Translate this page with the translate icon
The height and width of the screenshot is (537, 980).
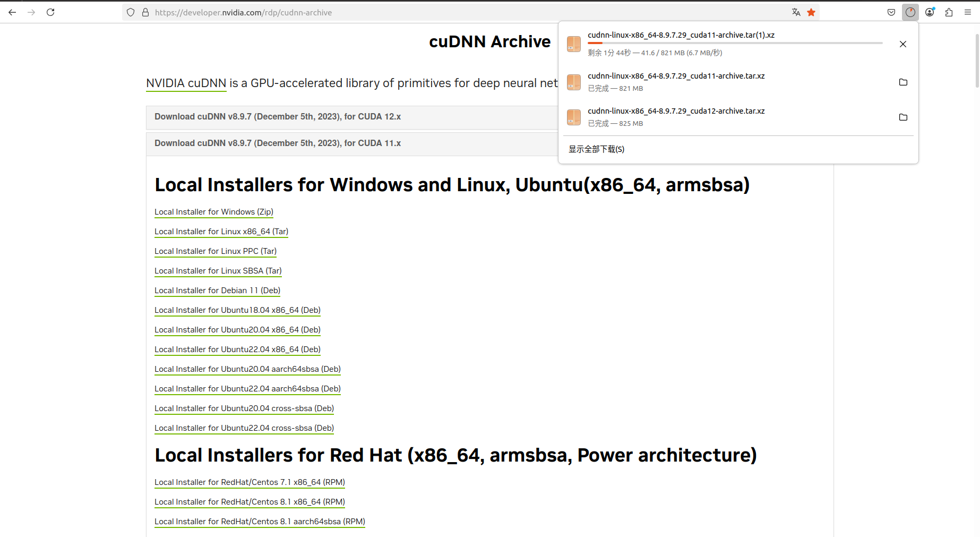tap(796, 12)
